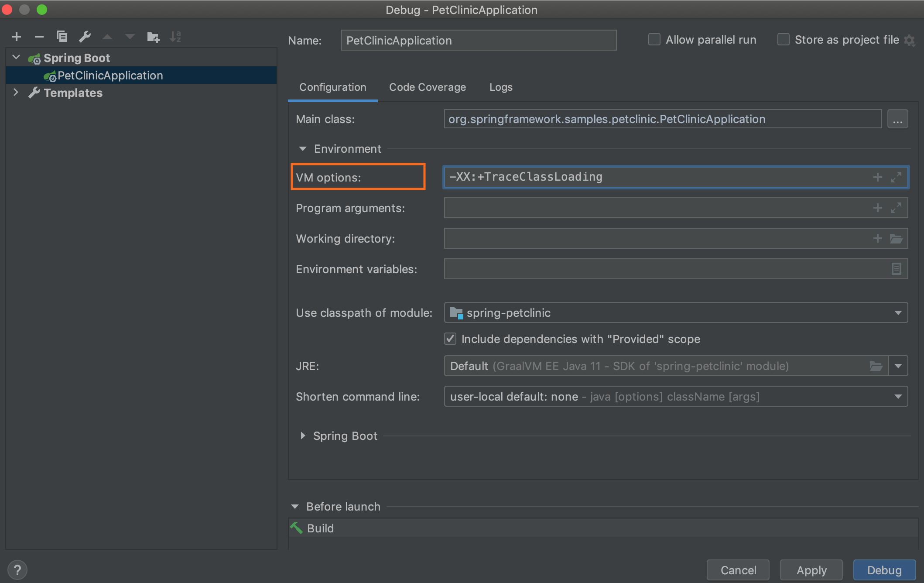Enable Allow parallel run
Screen dimensions: 924x583
(654, 40)
